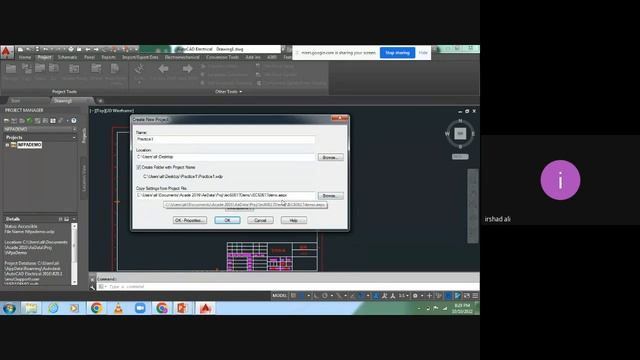Toggle polar tracking circle icon in status bar
Viewport: 640px width, 360px height.
(x=324, y=296)
